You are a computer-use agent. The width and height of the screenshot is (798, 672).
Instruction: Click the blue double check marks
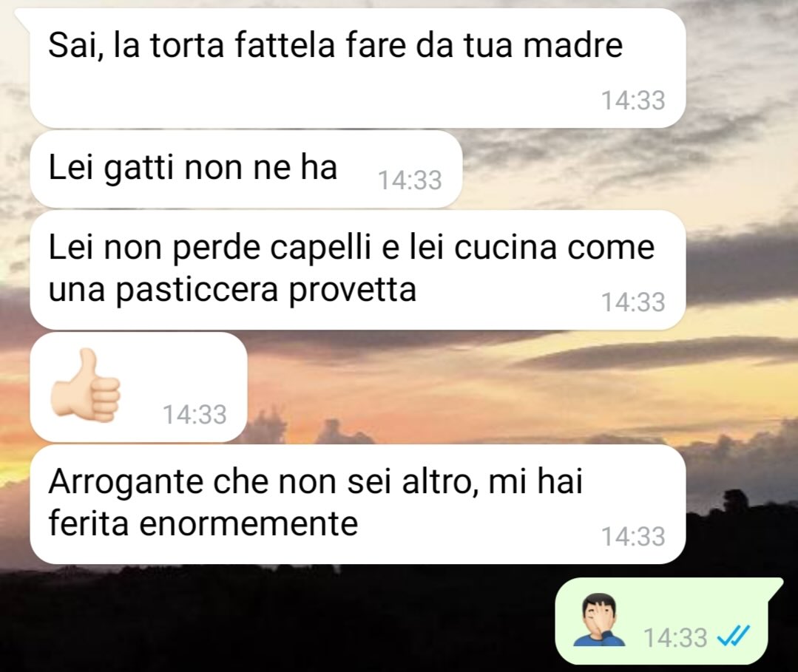point(733,635)
